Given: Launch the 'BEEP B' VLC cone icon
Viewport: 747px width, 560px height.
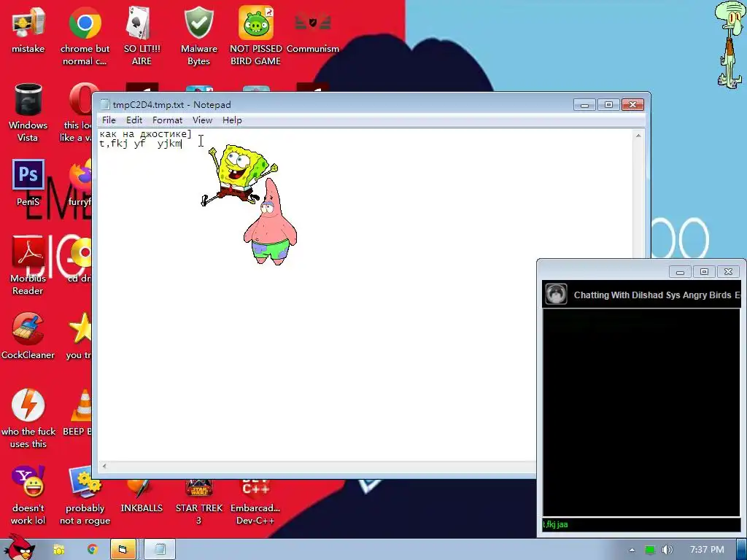Looking at the screenshot, I should pyautogui.click(x=77, y=413).
